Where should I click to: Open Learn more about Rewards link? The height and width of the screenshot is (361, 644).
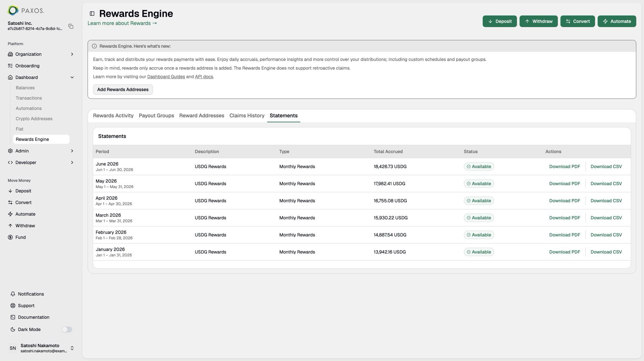[x=122, y=23]
